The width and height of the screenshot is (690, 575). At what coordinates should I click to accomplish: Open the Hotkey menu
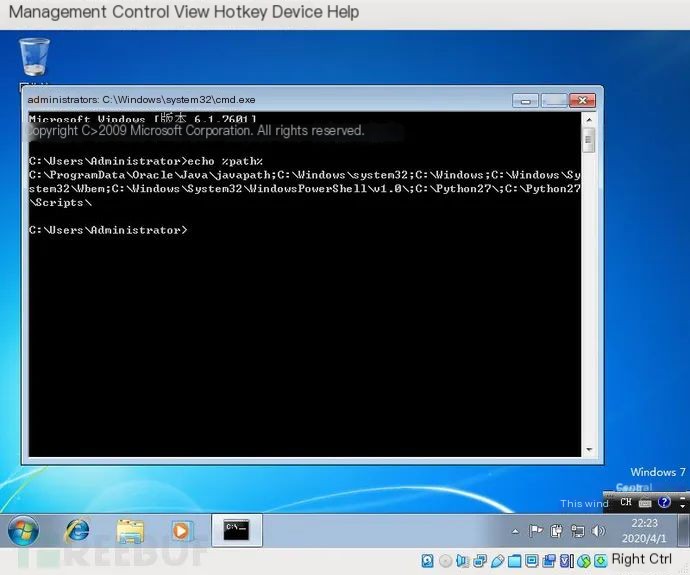tap(240, 12)
